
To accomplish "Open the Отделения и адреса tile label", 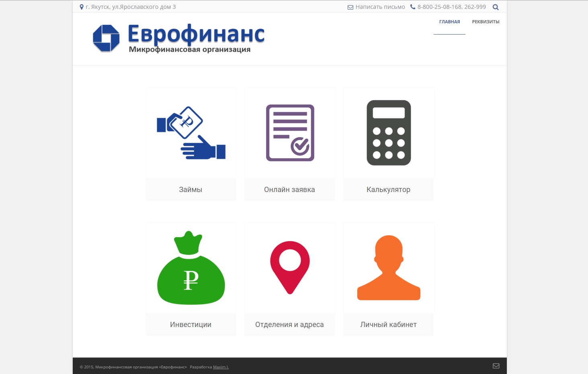I will (289, 325).
